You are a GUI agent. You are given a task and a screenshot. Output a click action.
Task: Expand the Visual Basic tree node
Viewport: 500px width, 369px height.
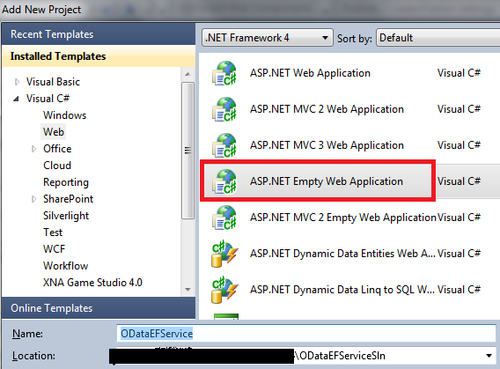(17, 82)
